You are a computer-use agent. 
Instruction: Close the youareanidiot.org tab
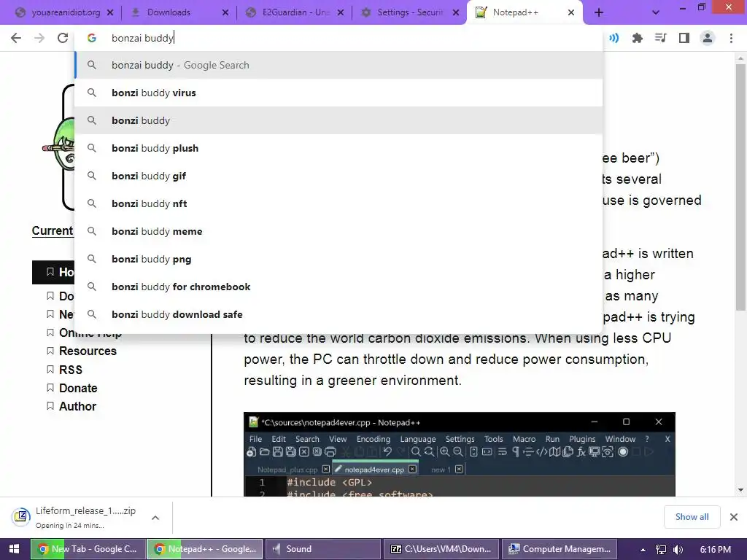110,13
